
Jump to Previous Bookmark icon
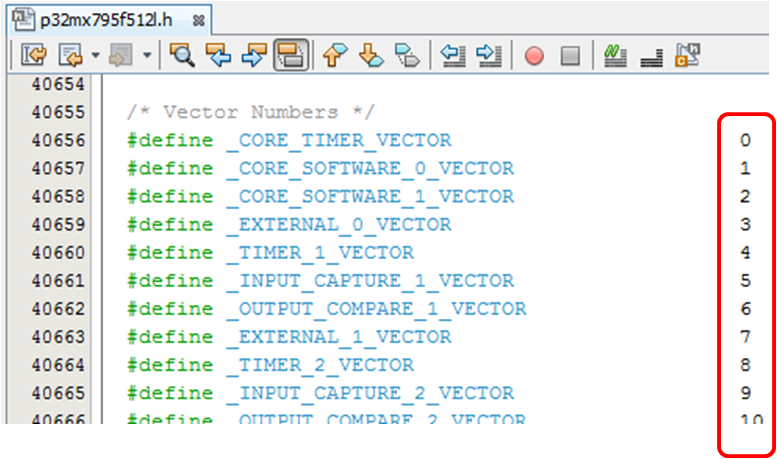(x=335, y=55)
